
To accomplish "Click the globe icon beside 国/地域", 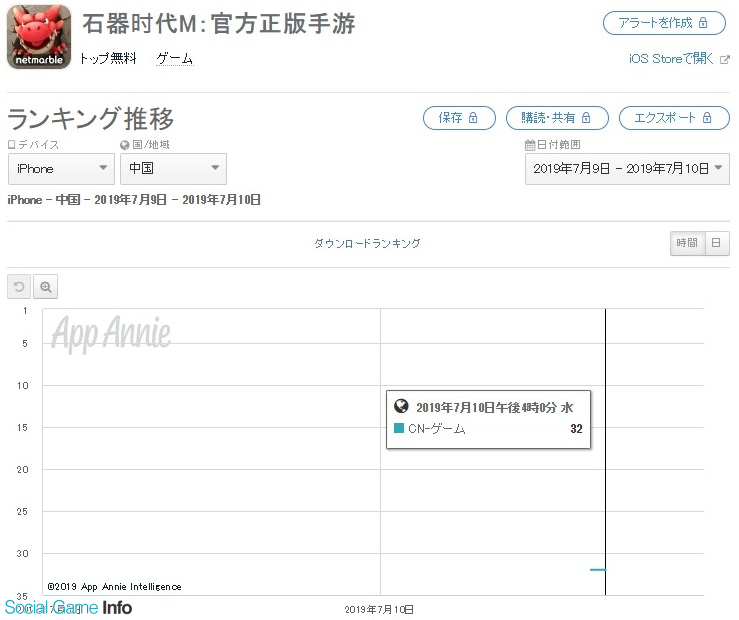I will coord(124,145).
